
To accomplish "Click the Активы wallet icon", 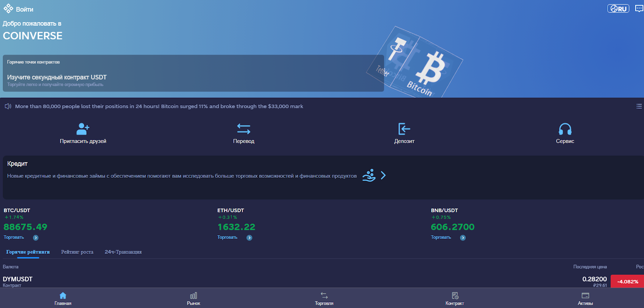I will pos(585,296).
